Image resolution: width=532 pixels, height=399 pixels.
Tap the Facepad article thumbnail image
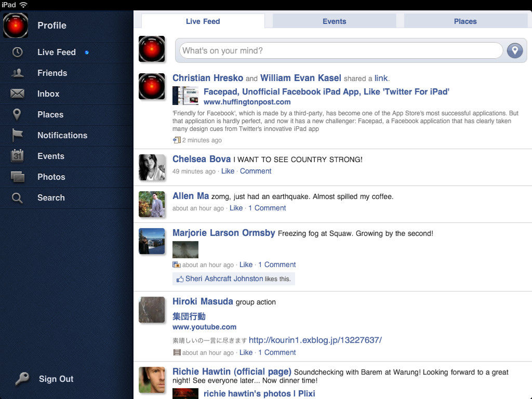click(x=185, y=96)
